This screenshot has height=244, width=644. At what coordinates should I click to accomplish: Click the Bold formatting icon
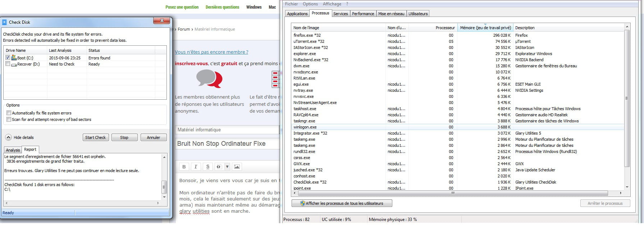point(184,167)
